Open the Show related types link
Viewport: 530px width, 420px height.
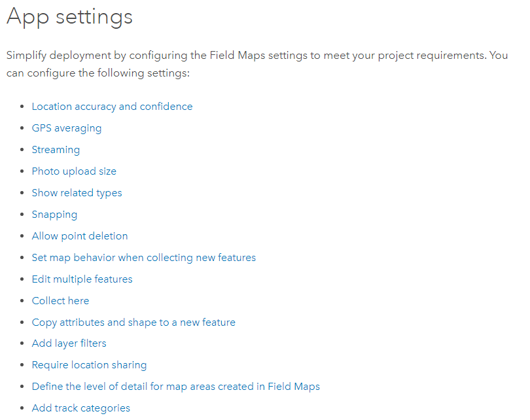point(77,193)
